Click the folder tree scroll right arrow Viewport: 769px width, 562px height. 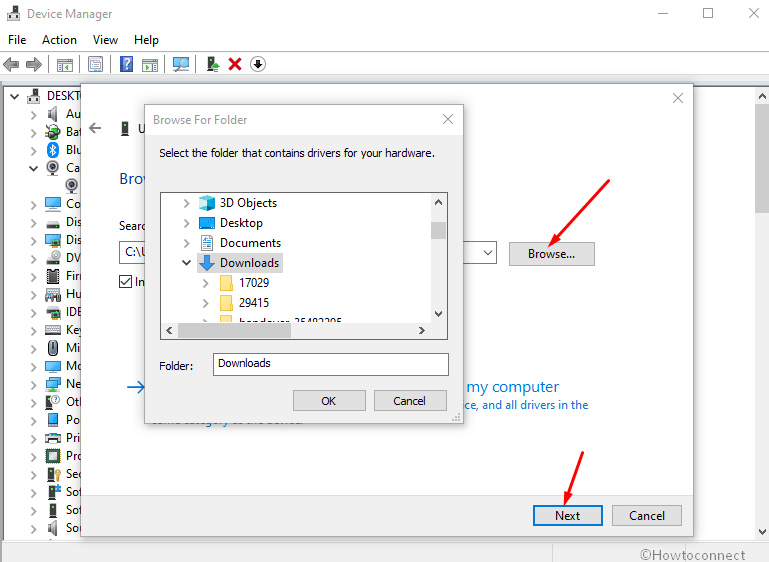(422, 331)
